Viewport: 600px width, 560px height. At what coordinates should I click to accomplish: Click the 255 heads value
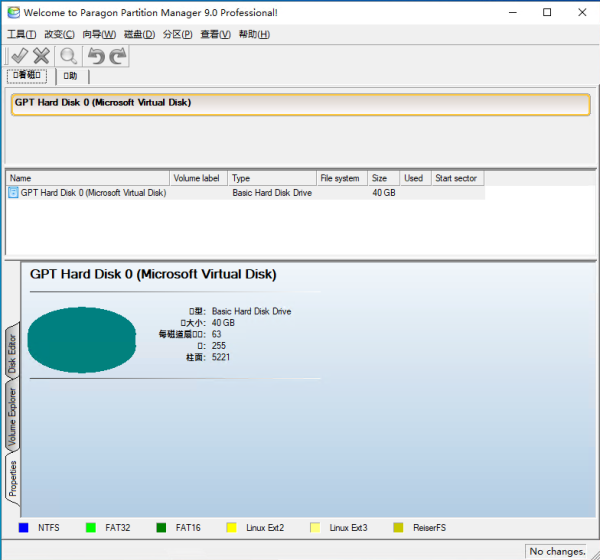coord(218,346)
